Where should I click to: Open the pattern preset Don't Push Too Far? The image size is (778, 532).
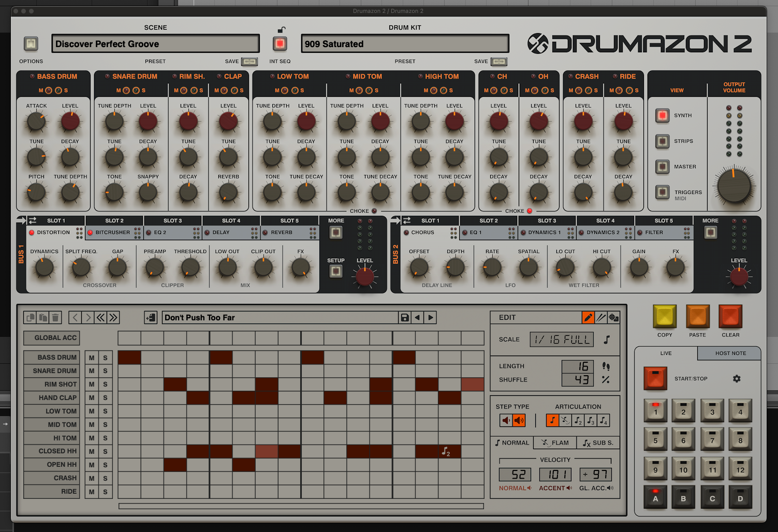click(280, 317)
